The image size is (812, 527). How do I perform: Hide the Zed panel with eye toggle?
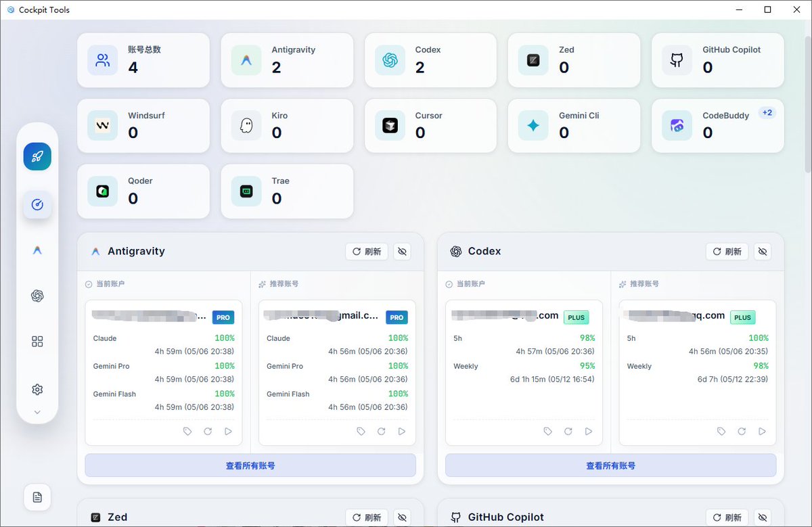click(x=403, y=518)
